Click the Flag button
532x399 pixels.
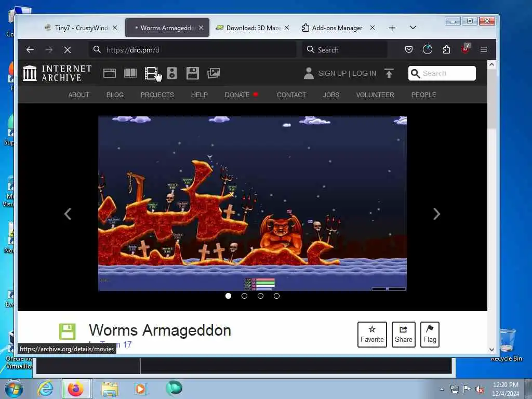(x=430, y=334)
